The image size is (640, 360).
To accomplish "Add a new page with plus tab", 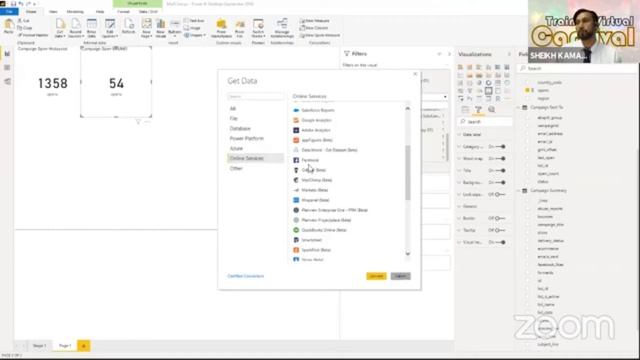I will (84, 346).
